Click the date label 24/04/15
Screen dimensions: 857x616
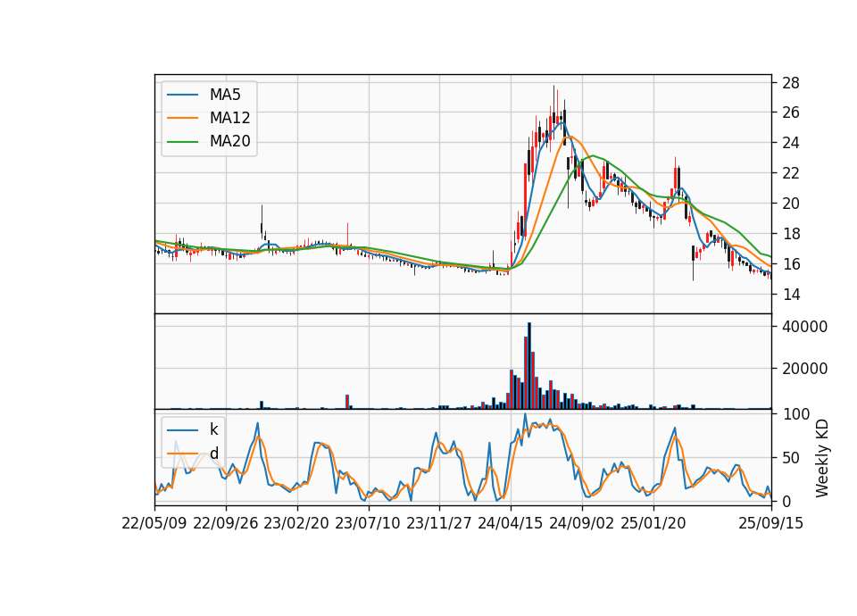(x=511, y=523)
